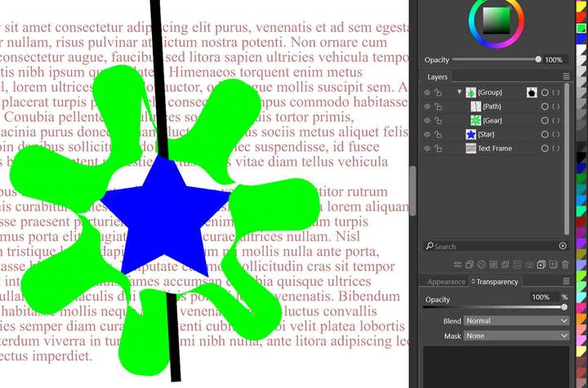Open the Layers panel hamburger menu
Image resolution: width=588 pixels, height=388 pixels.
coord(566,77)
